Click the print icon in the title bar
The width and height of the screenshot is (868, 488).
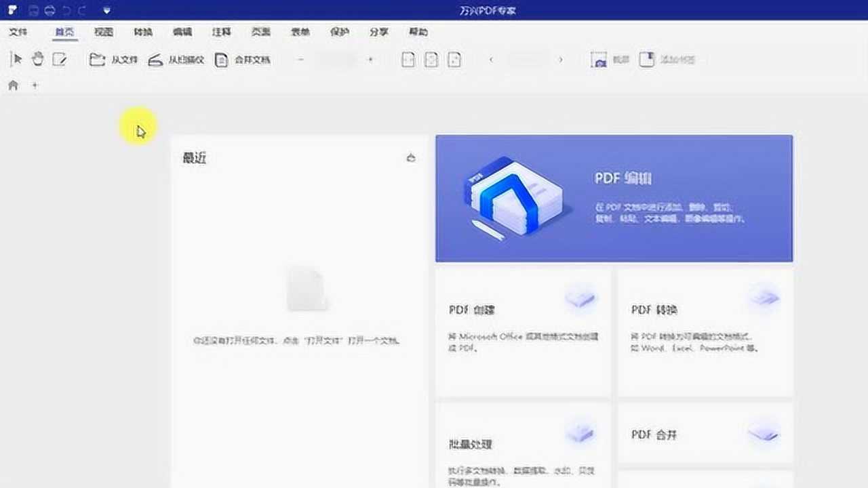click(50, 10)
